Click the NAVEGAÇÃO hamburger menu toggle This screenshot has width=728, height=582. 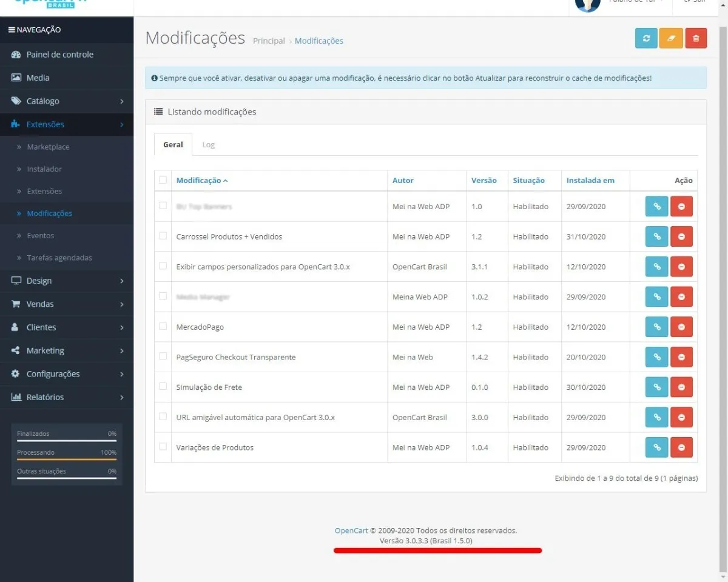[12, 30]
